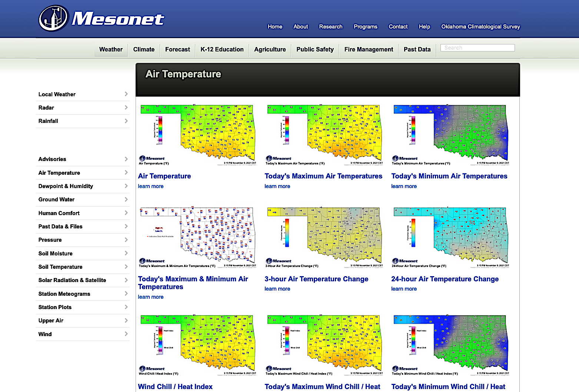Expand the Dewpoint & Humidity chevron
The width and height of the screenshot is (579, 392).
pos(126,186)
